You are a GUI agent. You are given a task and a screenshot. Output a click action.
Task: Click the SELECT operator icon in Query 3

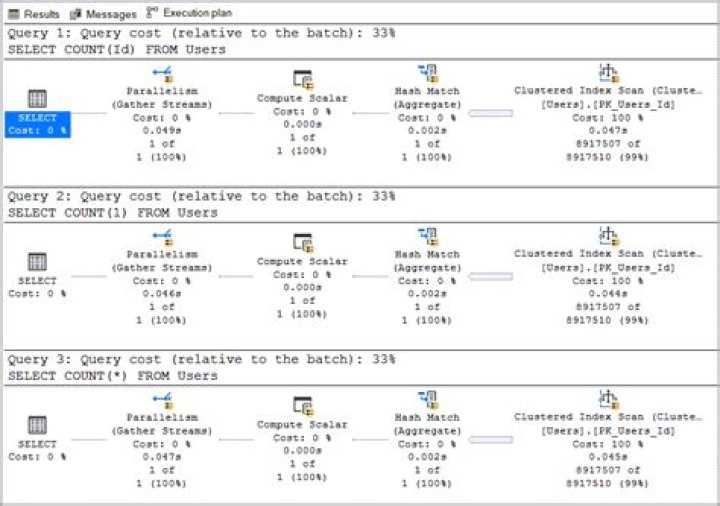[x=37, y=425]
